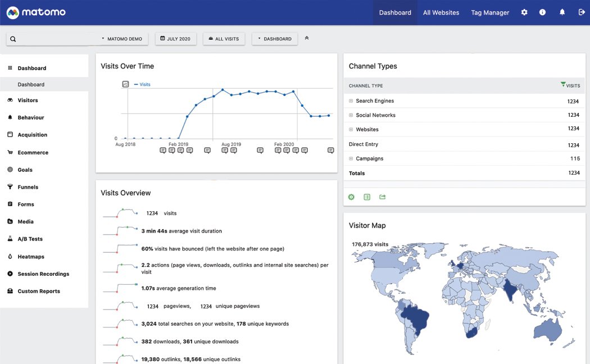Open Ecommerce in the sidebar
The width and height of the screenshot is (590, 364).
coord(33,153)
